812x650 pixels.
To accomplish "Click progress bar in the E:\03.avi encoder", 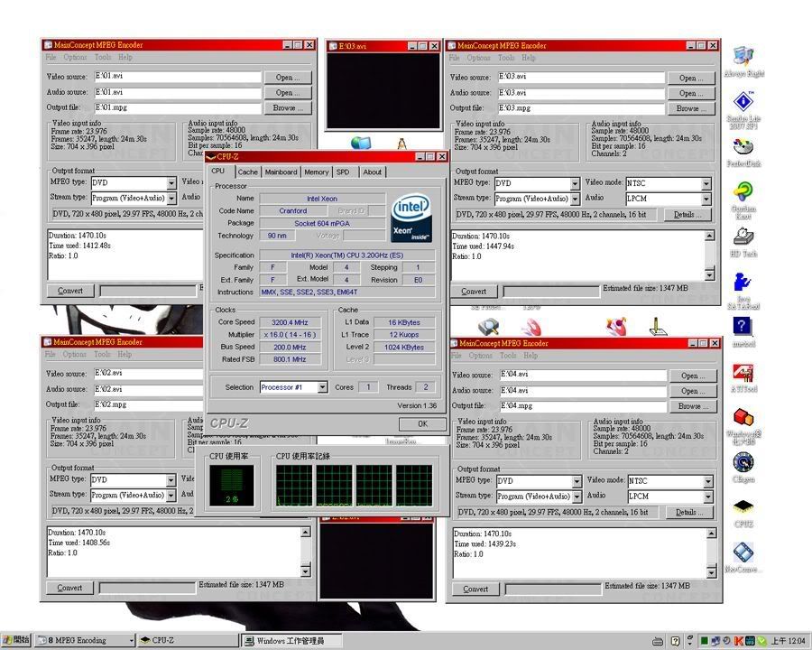I will click(x=551, y=292).
